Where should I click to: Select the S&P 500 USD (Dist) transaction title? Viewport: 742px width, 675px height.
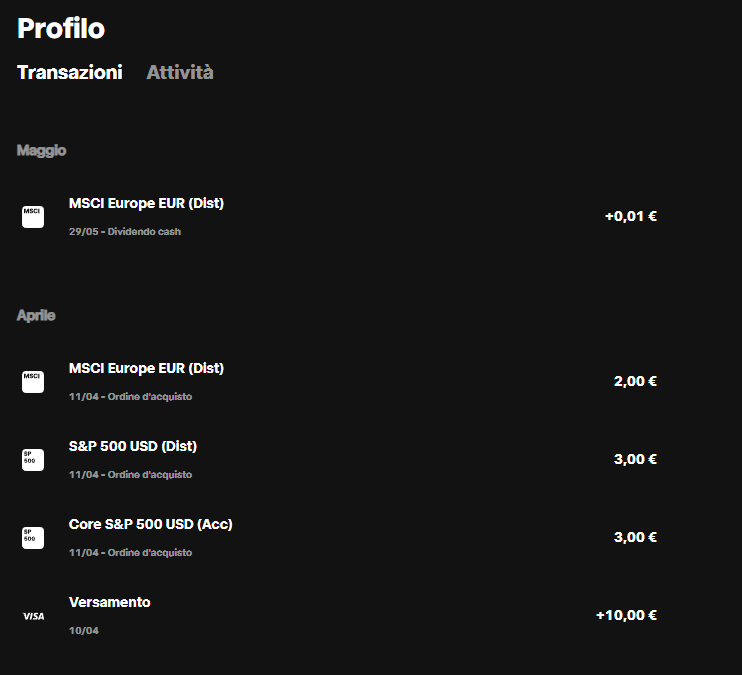coord(132,446)
